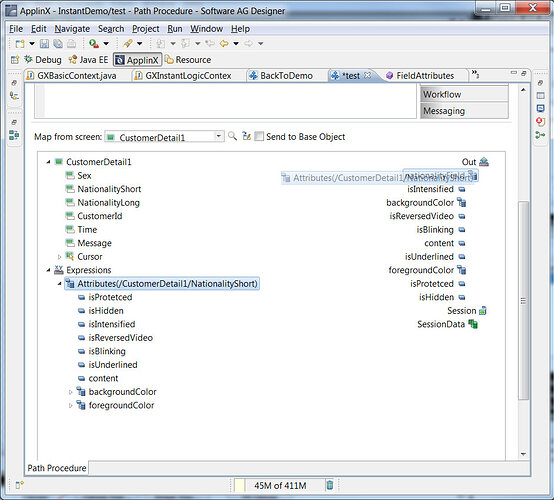Screen dimensions: 554x500
Task: Open the Back navigation history dropdown
Action: pyautogui.click(x=236, y=43)
